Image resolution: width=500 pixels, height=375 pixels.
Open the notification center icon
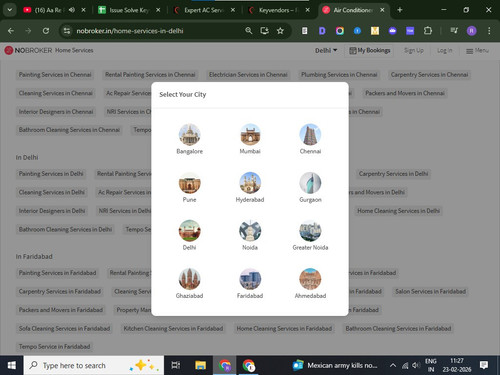484,366
